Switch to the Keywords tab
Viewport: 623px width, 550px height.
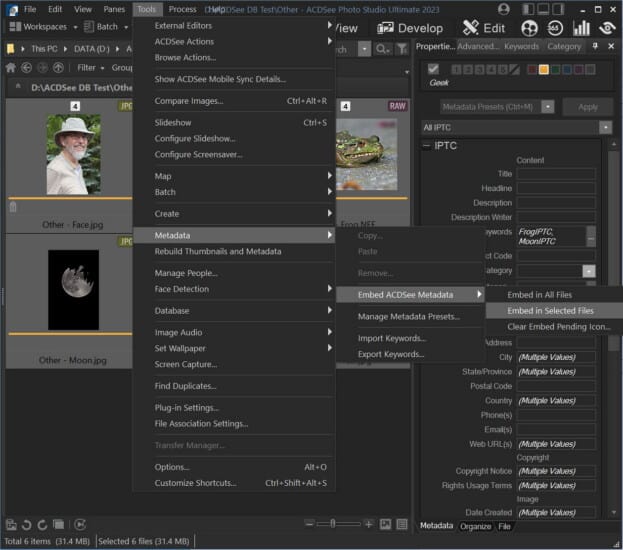tap(521, 46)
